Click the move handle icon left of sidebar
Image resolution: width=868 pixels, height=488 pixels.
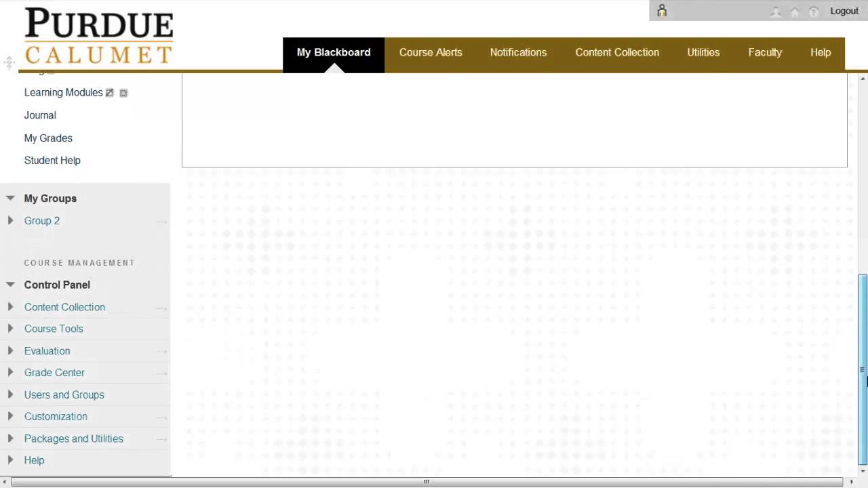click(x=9, y=63)
